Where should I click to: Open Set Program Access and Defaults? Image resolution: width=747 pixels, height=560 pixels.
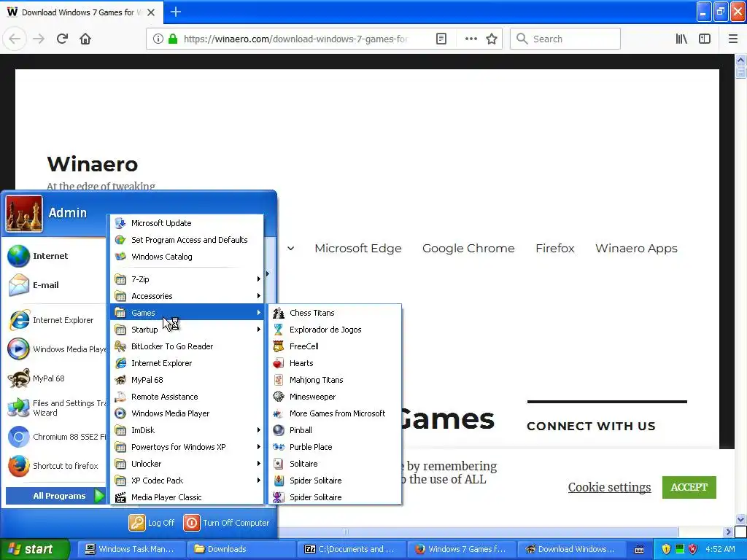coord(187,240)
